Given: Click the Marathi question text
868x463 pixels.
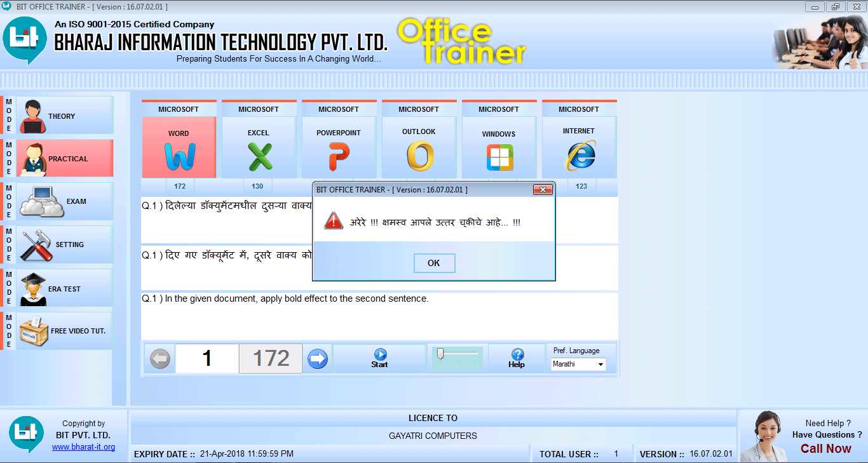Looking at the screenshot, I should pos(227,205).
